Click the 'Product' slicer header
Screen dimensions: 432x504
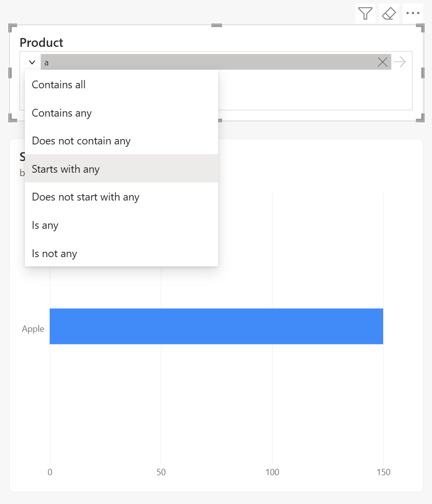click(41, 42)
